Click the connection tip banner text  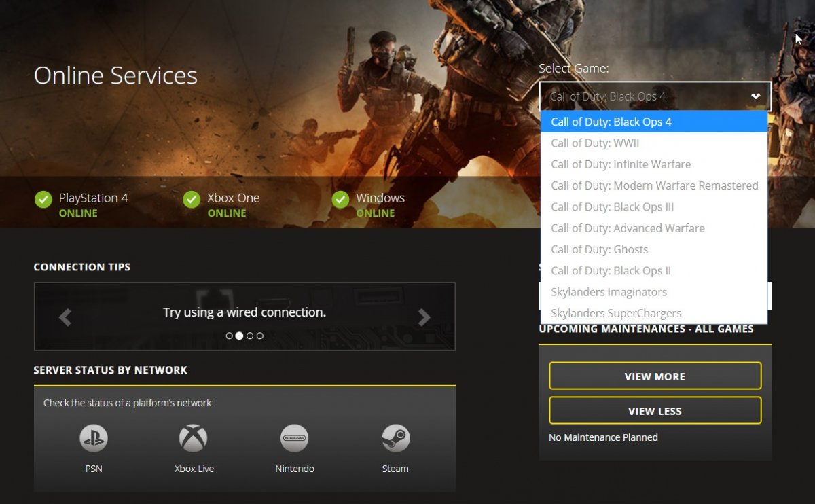[x=244, y=312]
